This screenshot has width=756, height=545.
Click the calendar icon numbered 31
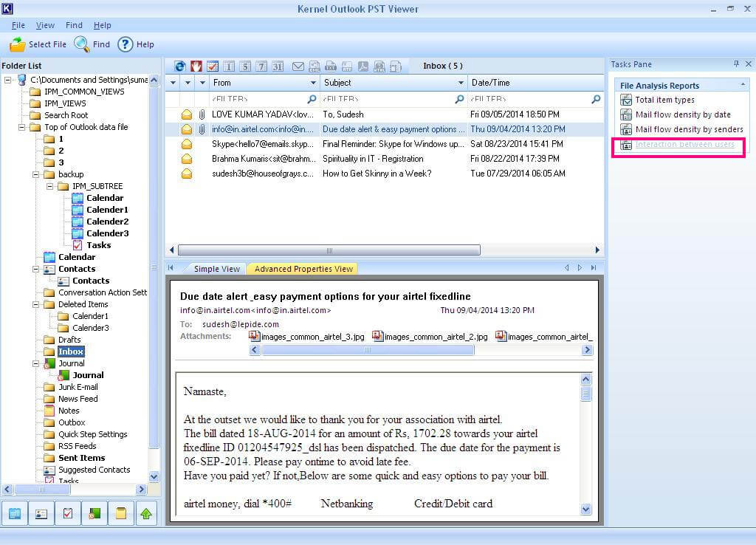278,66
